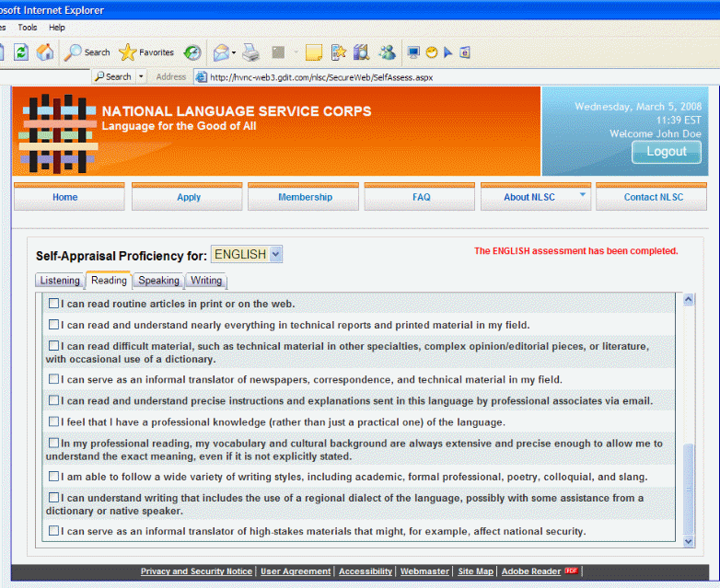Click the checklist scrollbar up arrow
Screen dimensions: 720x588
pos(689,300)
